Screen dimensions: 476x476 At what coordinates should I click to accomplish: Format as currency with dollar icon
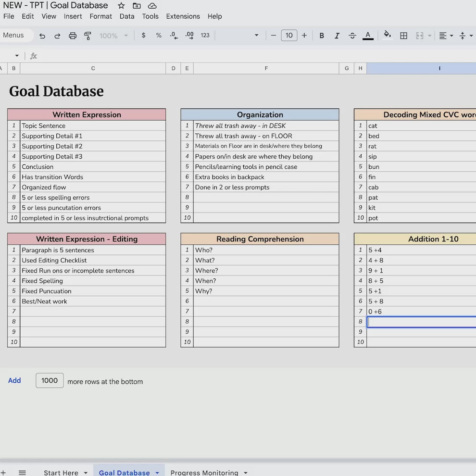click(x=144, y=36)
